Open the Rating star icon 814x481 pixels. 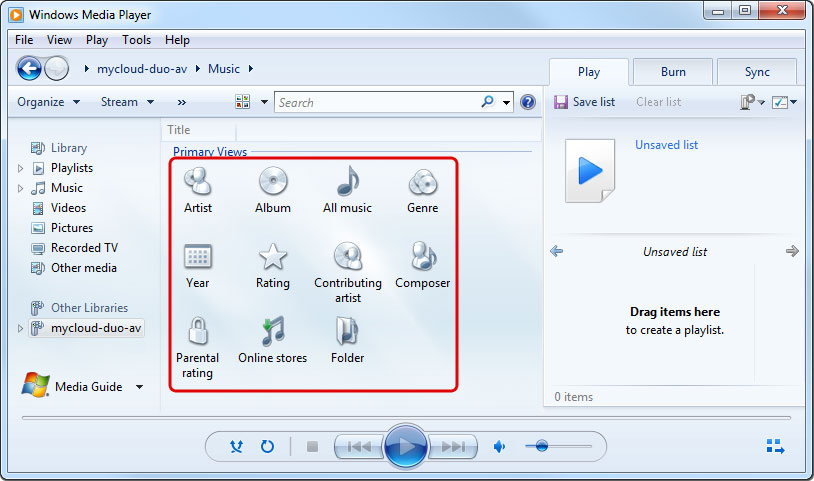273,257
